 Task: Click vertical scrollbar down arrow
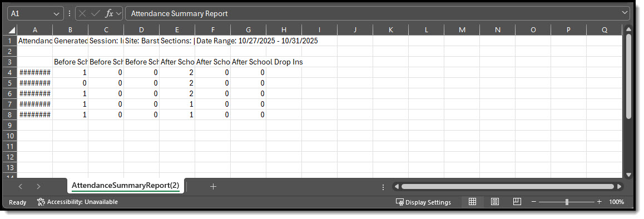click(x=628, y=175)
